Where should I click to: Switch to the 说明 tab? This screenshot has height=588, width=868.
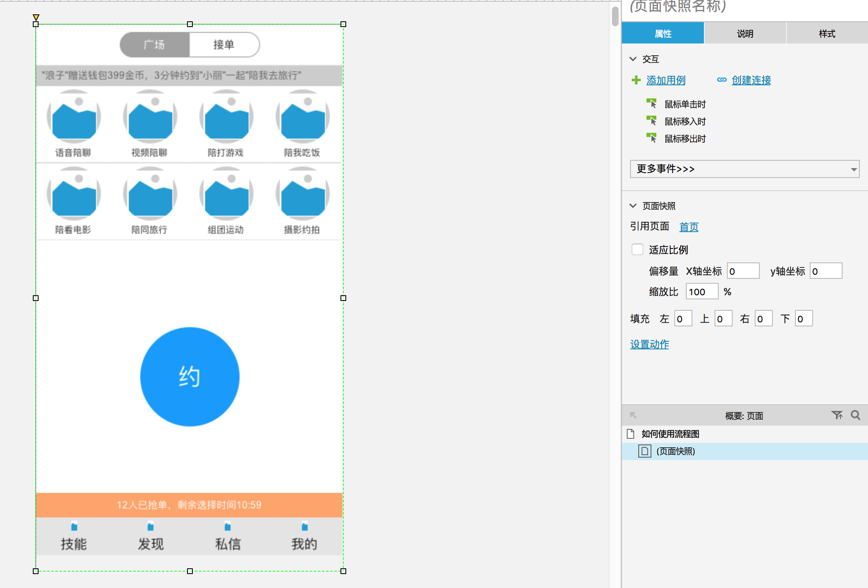click(747, 34)
